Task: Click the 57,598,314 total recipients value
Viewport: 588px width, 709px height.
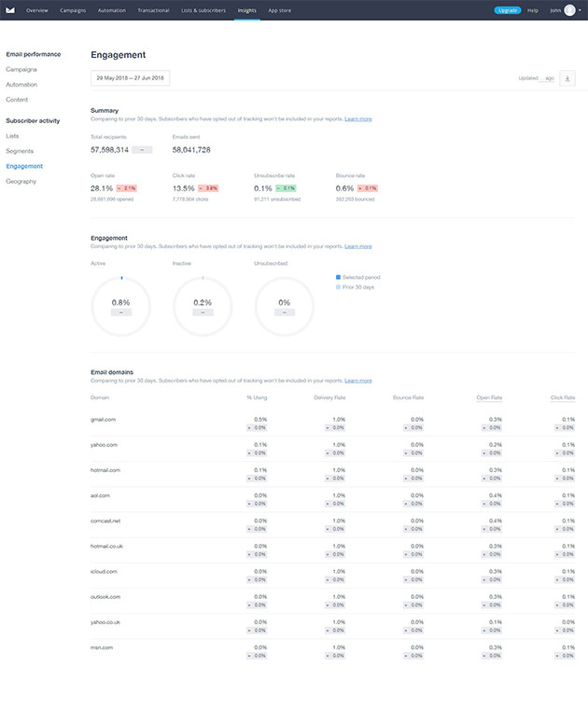Action: (x=109, y=149)
